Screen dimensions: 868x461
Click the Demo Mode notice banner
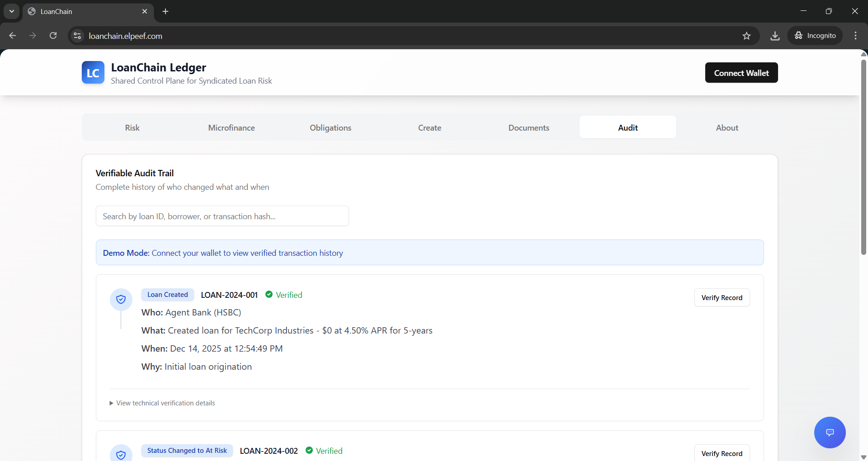[x=430, y=253]
